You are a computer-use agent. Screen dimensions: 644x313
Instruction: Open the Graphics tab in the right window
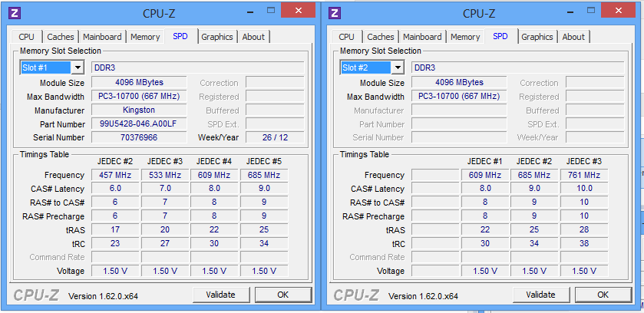tap(537, 37)
